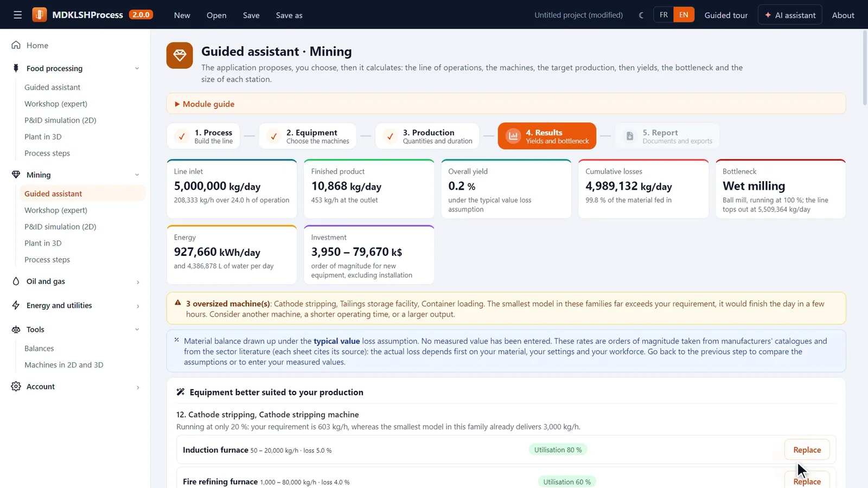Open Food processing Workshop (expert)
Viewport: 868px width, 488px height.
56,104
